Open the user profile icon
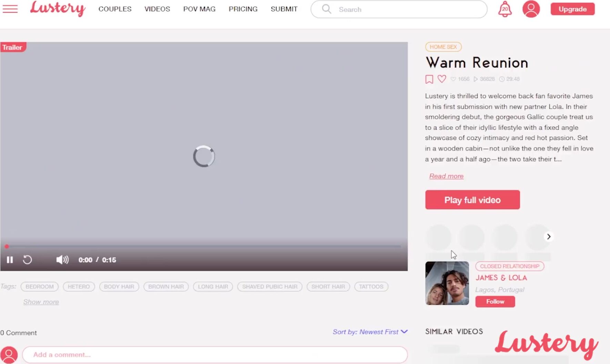Viewport: 610px width, 364px height. tap(531, 9)
